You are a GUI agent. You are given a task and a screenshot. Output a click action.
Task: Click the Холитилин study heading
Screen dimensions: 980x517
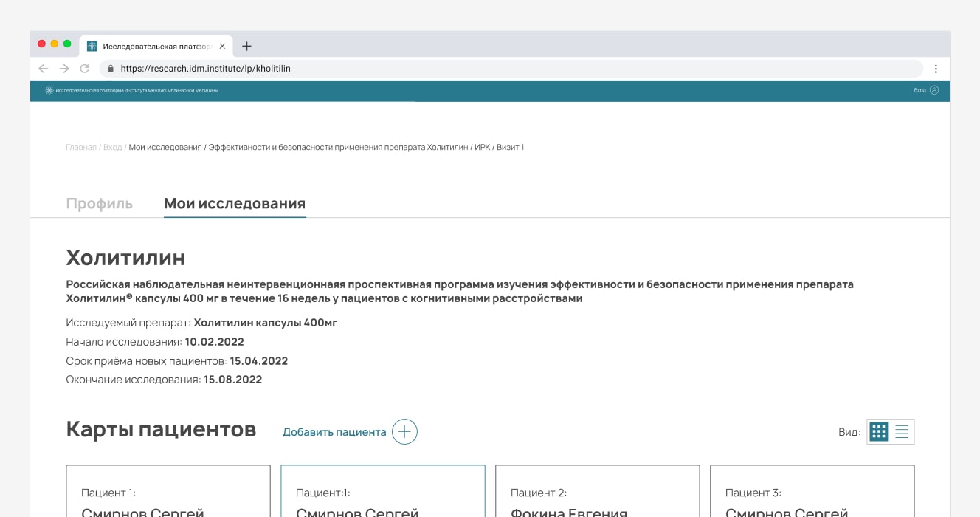(125, 258)
